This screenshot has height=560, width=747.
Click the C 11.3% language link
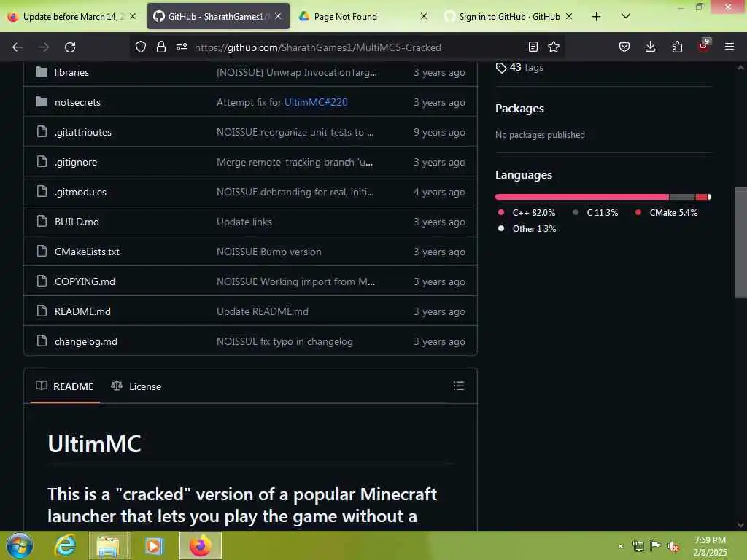(595, 213)
